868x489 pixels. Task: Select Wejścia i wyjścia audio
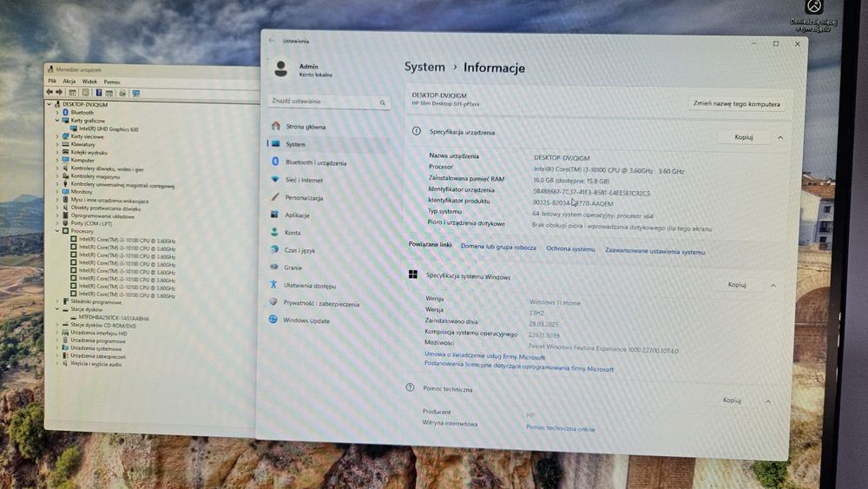[x=95, y=364]
